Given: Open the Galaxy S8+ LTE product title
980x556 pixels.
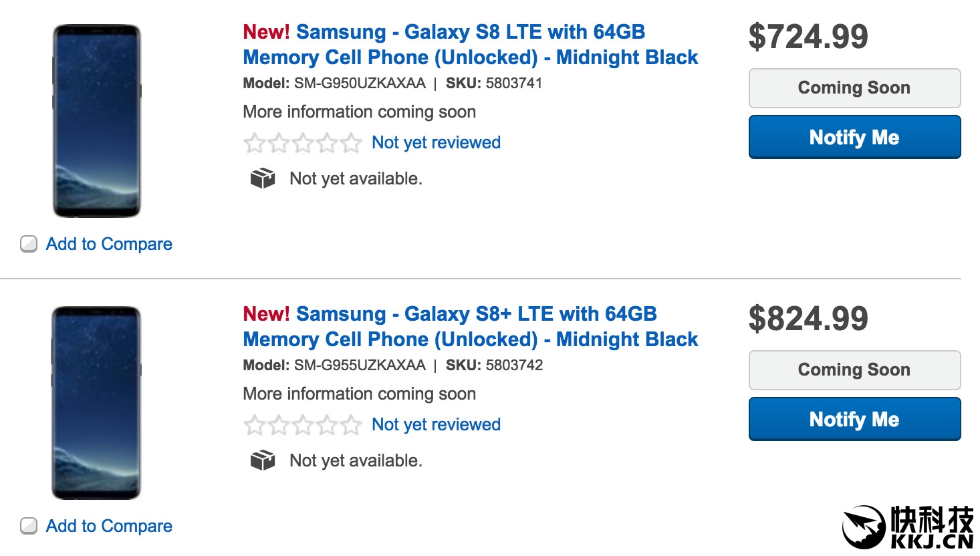Looking at the screenshot, I should 470,327.
